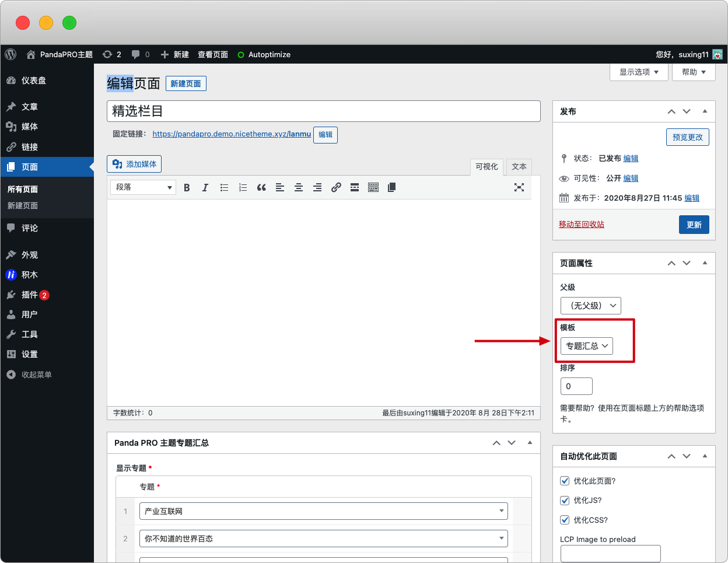
Task: Open 查看页面 in admin bar
Action: pos(213,54)
